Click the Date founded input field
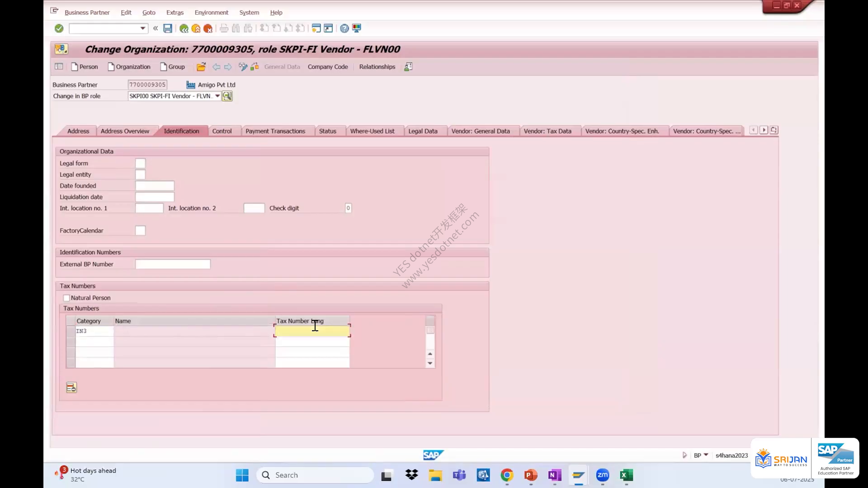868x488 pixels. pyautogui.click(x=155, y=186)
